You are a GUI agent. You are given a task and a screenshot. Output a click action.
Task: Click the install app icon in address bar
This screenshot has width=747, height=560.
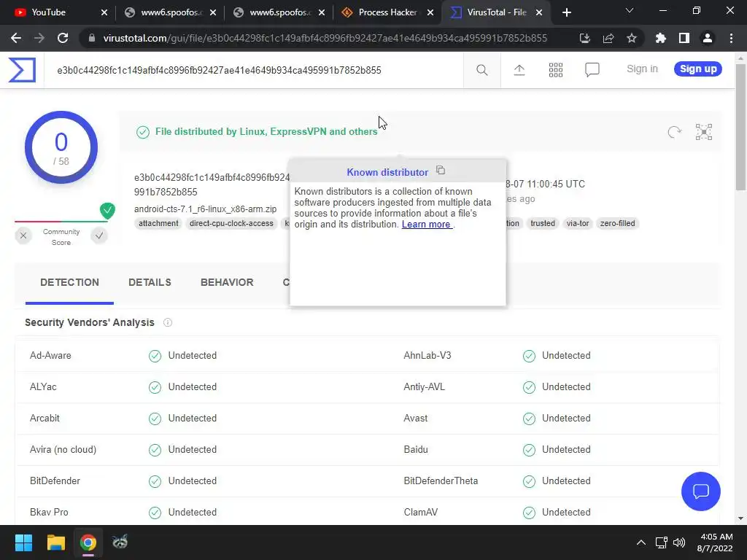pyautogui.click(x=585, y=38)
